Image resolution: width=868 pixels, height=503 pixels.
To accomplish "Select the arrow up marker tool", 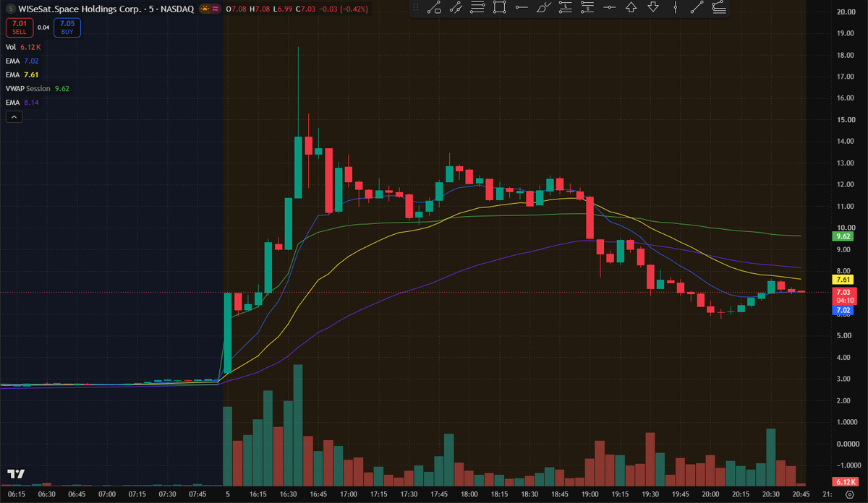I will pyautogui.click(x=631, y=8).
